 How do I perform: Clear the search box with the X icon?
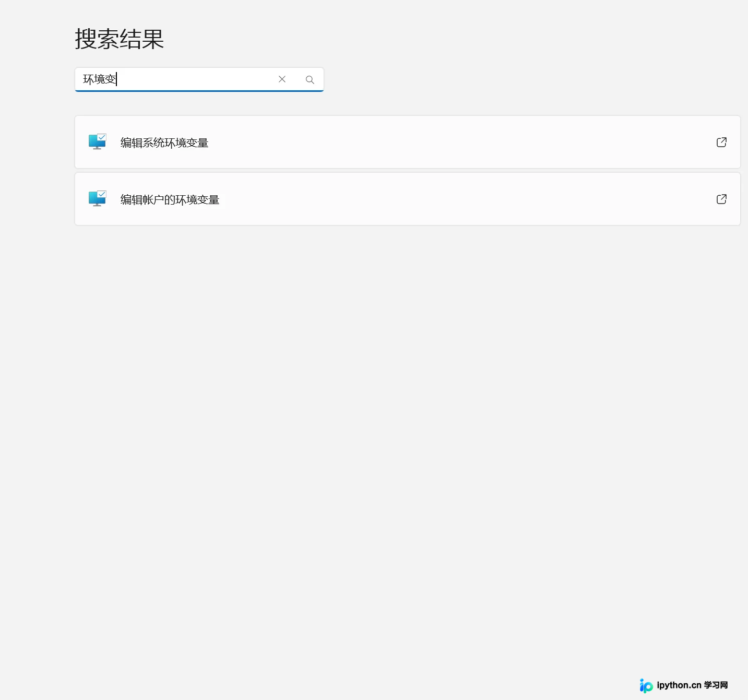(282, 79)
